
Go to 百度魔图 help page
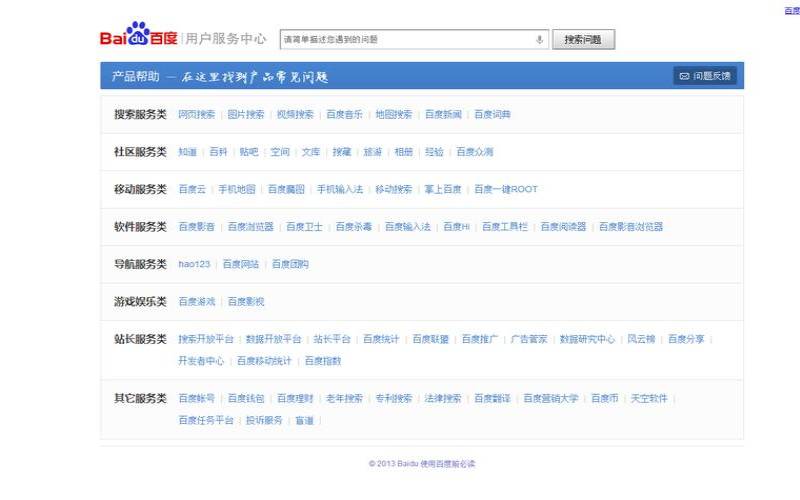pos(286,189)
